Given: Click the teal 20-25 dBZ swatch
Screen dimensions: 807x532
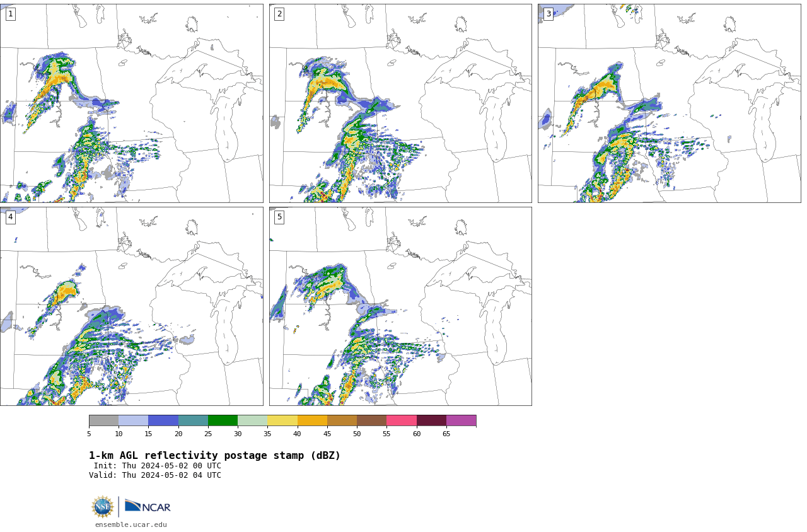Looking at the screenshot, I should pyautogui.click(x=193, y=420).
